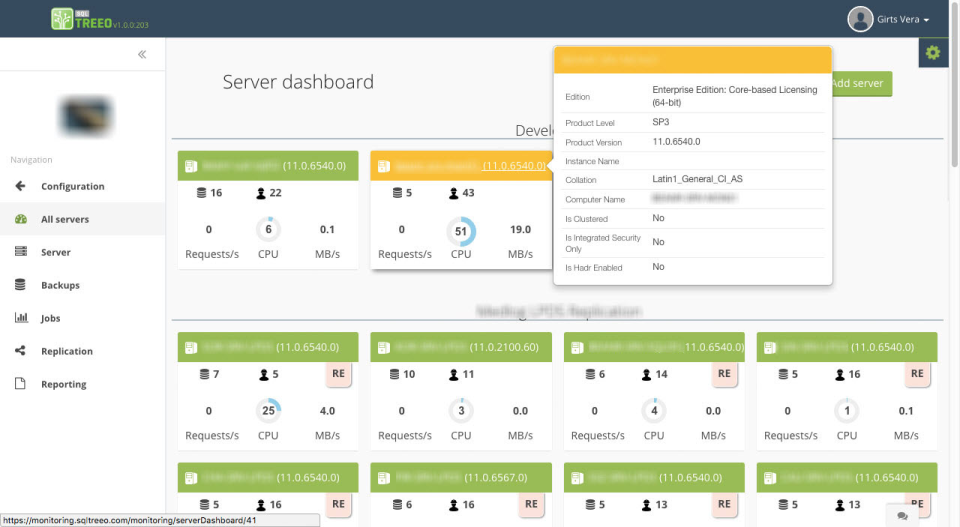Click the 4.0 MB/s value
960x527 pixels.
point(328,411)
